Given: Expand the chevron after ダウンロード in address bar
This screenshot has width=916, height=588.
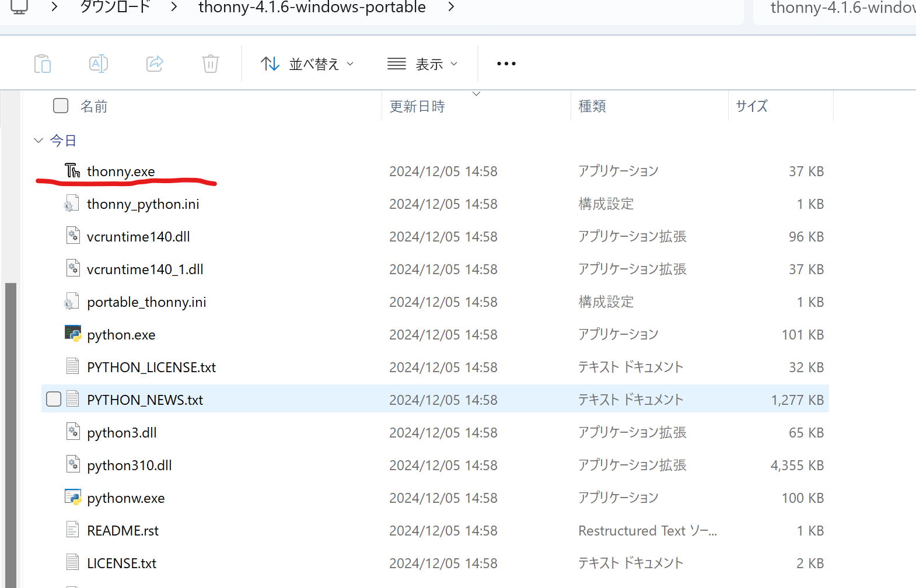Looking at the screenshot, I should 174,7.
